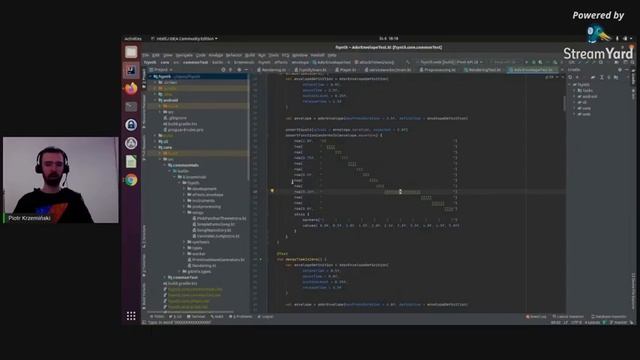Screen dimensions: 640x360
Task: Click the Piotr Krzemiński webcam thumbnail
Action: (61, 180)
